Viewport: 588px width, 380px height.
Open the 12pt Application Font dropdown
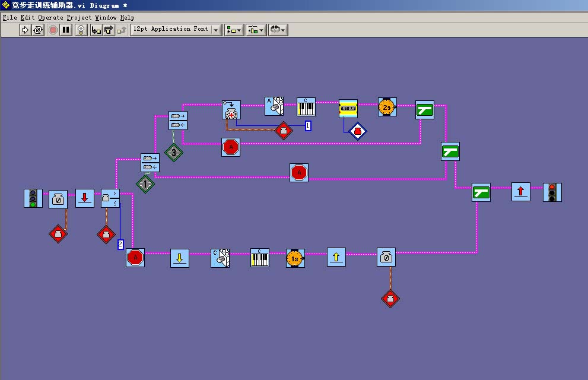coord(176,30)
